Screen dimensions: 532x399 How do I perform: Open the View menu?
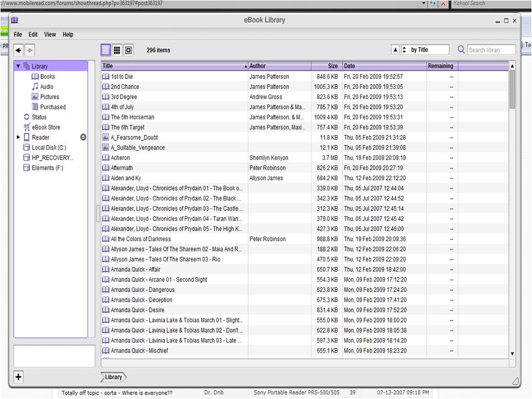tap(50, 34)
